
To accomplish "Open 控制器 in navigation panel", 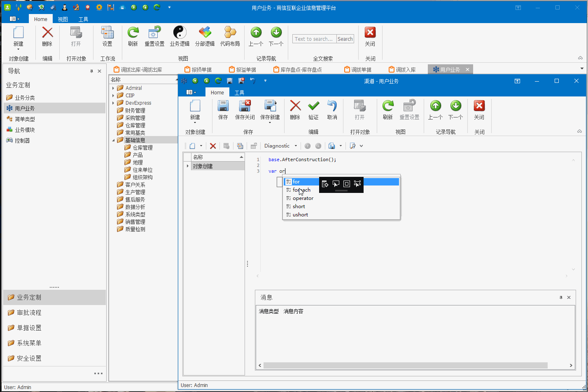I will tap(54, 141).
